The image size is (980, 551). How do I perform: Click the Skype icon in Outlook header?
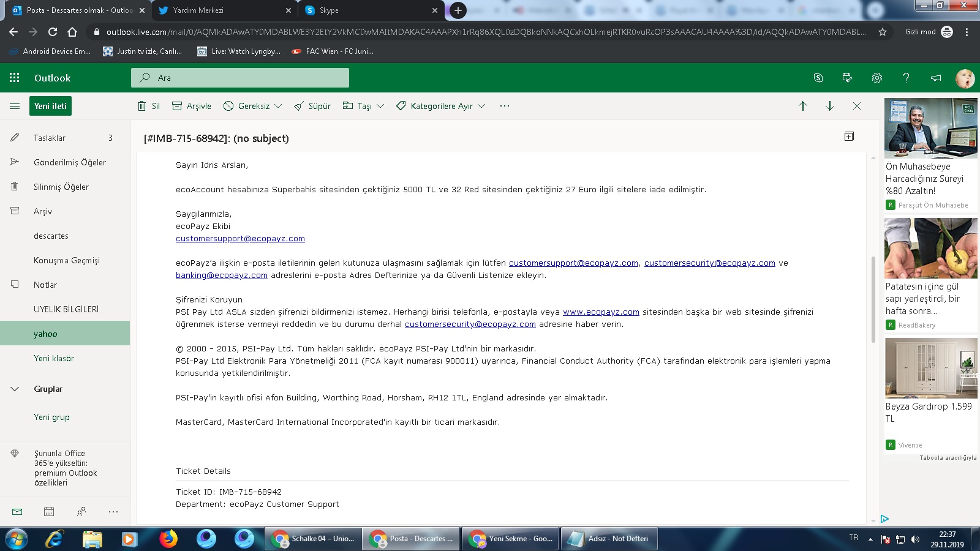coord(818,78)
